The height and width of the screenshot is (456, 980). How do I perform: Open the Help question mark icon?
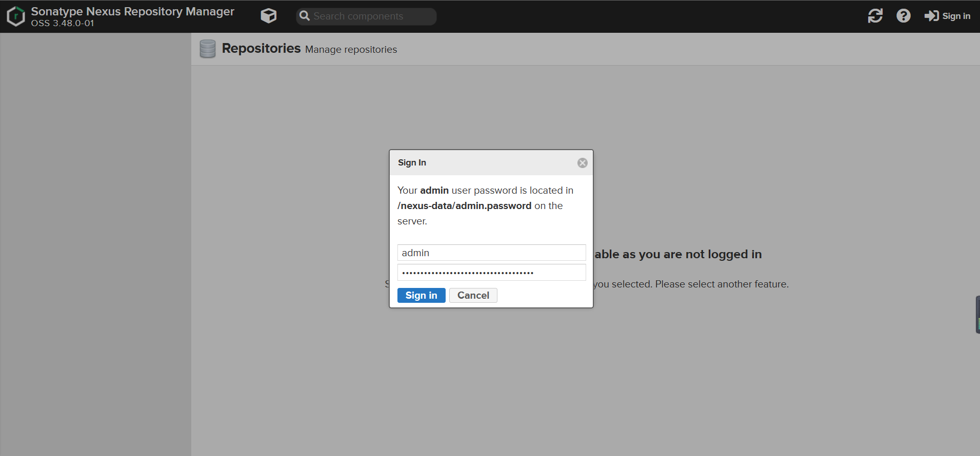click(x=903, y=16)
